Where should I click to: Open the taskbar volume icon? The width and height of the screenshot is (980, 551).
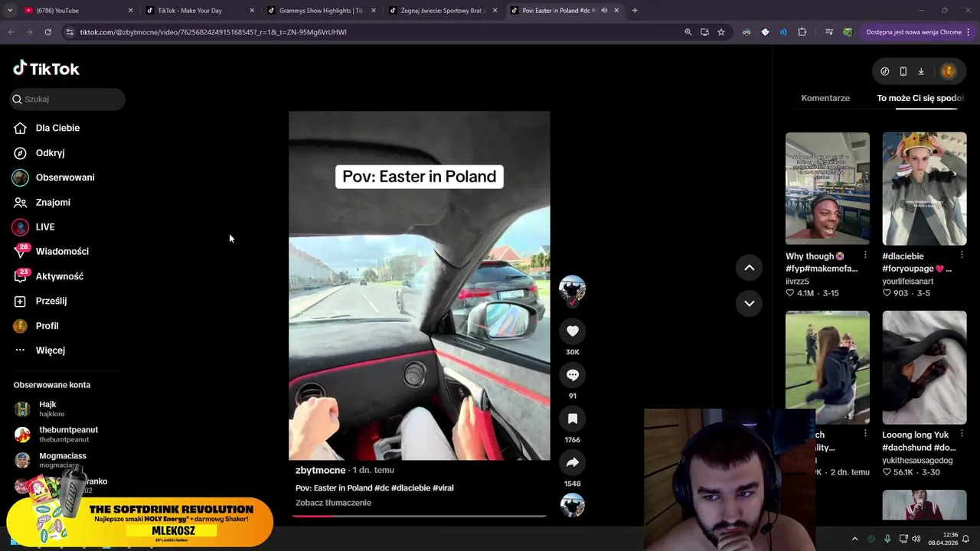[x=916, y=539]
